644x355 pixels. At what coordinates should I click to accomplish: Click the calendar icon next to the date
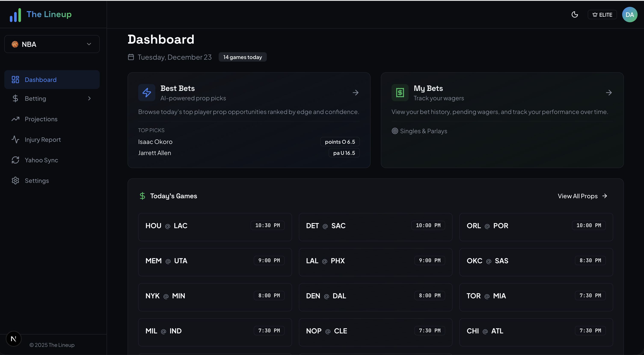pos(131,57)
